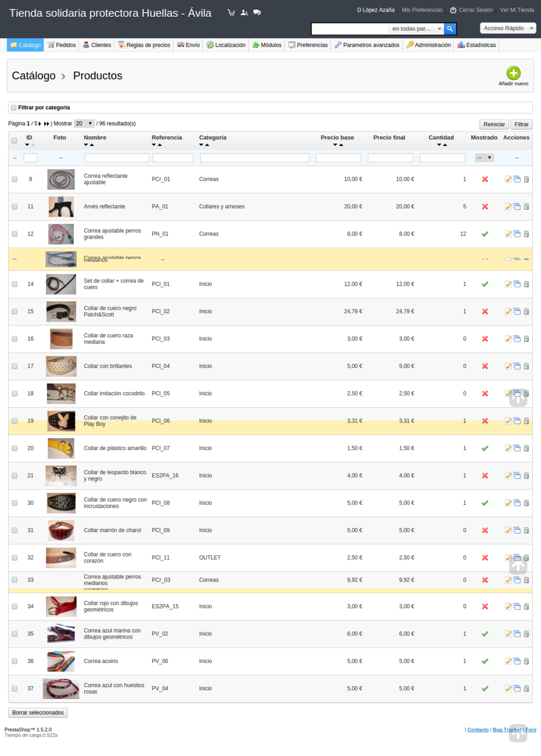Duplicate the Arnés reflectante product
Screen dimensions: 541x756
517,206
